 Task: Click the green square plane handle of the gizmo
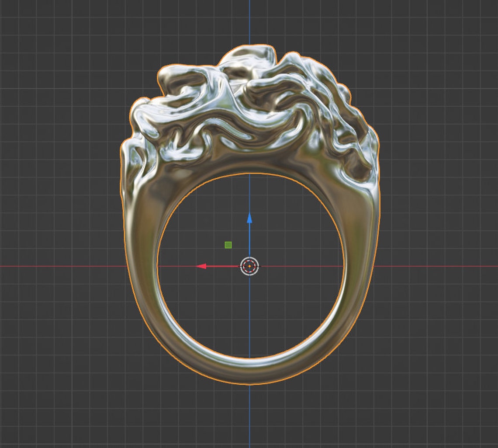[228, 245]
